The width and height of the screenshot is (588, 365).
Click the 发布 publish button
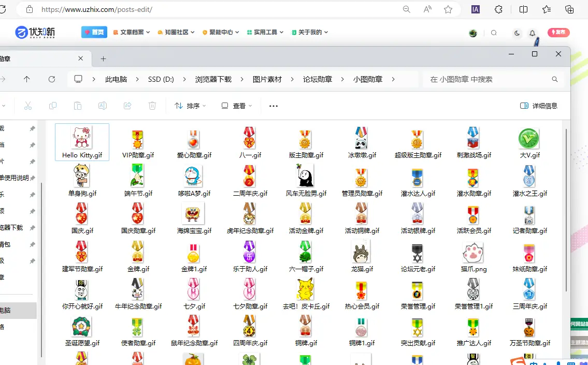(558, 32)
